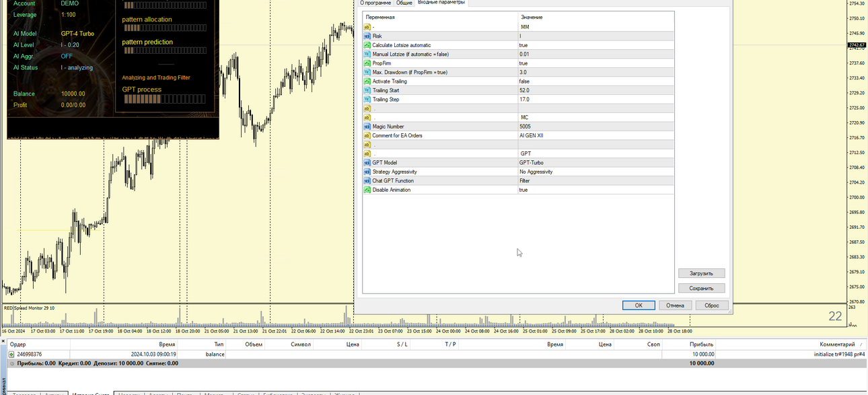Click the pattern prediction progress bar
The width and height of the screenshot is (868, 395).
tap(165, 50)
